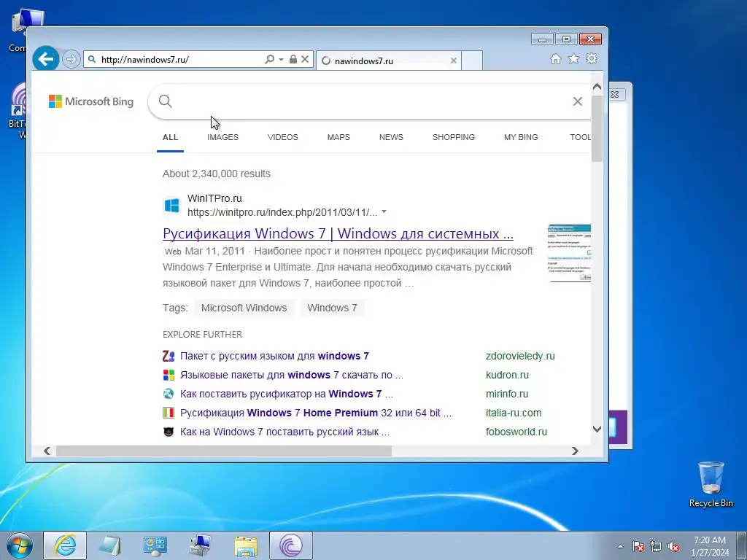747x560 pixels.
Task: Click the BitTorrent taskbar icon
Action: (x=291, y=545)
